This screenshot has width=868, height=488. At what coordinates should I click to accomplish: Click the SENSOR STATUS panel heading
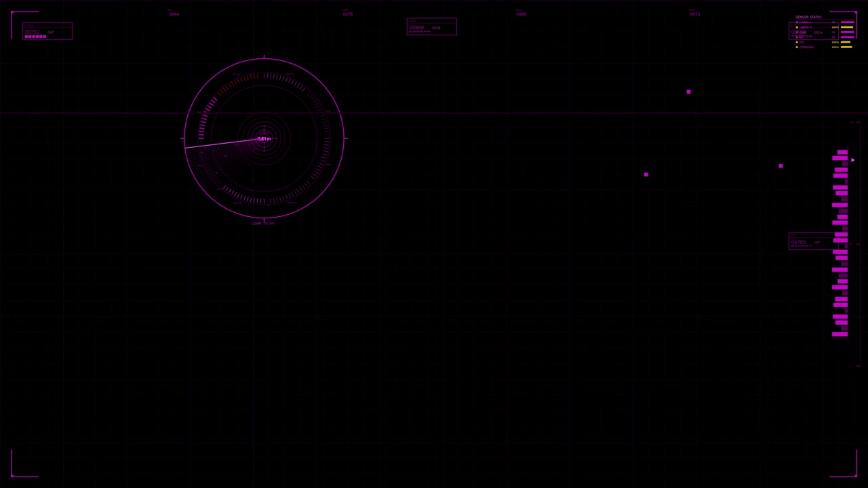pos(808,17)
